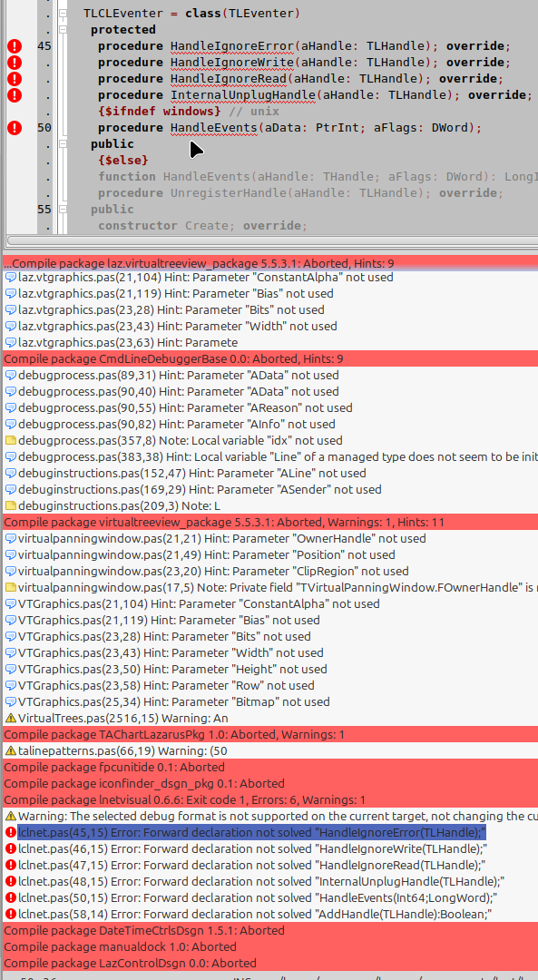This screenshot has height=980, width=538.
Task: Select header Compile package TAChartLazarusPkg 1.0
Action: tap(270, 734)
